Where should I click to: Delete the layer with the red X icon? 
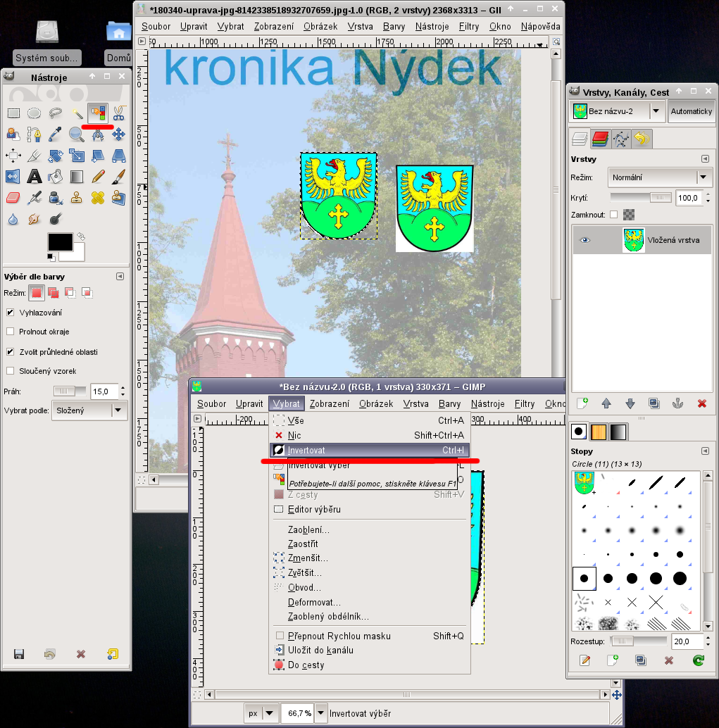[x=702, y=404]
